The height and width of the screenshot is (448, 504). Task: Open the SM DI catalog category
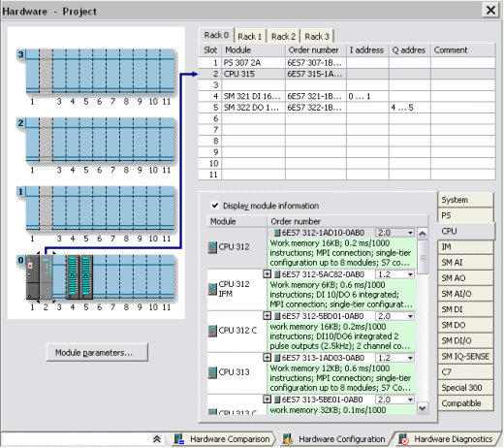465,309
